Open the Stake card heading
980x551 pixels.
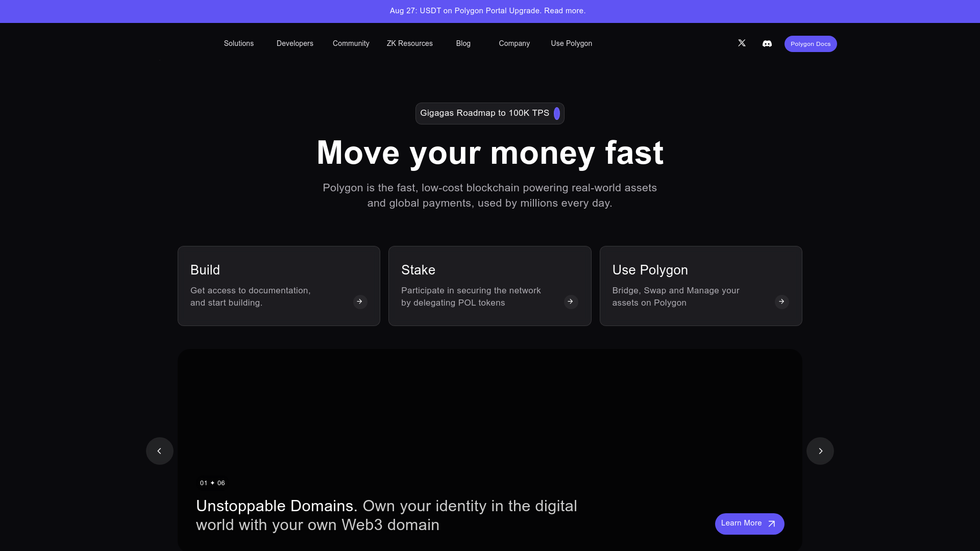[419, 270]
